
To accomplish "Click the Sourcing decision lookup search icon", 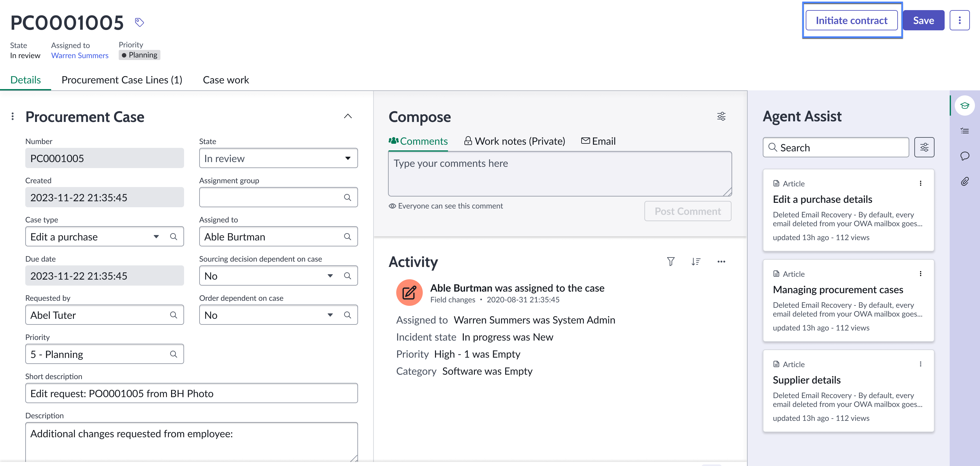I will point(347,275).
